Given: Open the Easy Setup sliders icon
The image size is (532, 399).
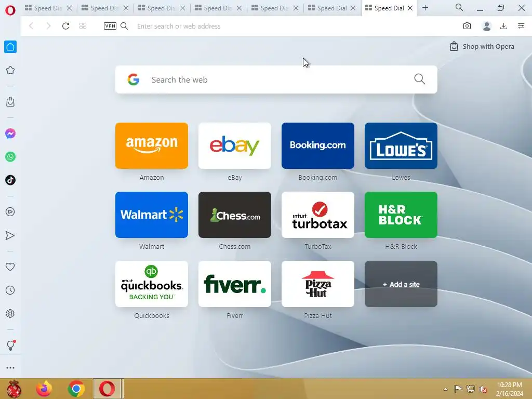Looking at the screenshot, I should [x=521, y=26].
